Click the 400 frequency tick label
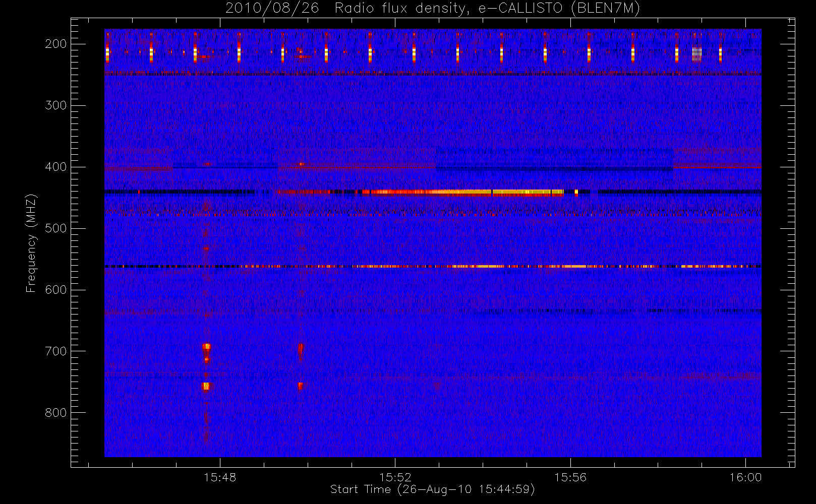This screenshot has width=816, height=504. [x=56, y=167]
